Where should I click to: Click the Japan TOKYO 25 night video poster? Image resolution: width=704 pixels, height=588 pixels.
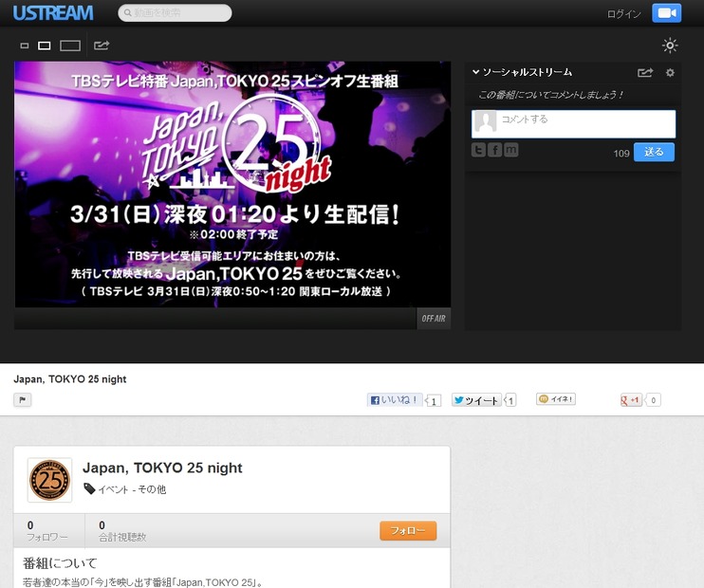point(232,185)
